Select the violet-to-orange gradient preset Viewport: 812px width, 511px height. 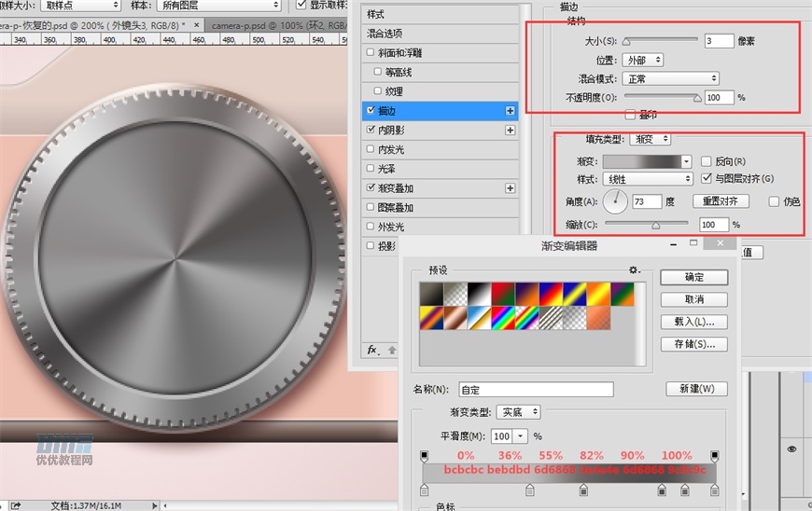[526, 294]
